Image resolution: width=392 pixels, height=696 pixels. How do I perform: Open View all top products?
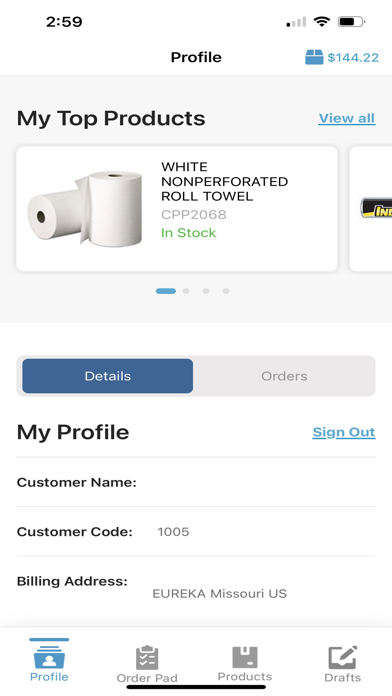[347, 119]
